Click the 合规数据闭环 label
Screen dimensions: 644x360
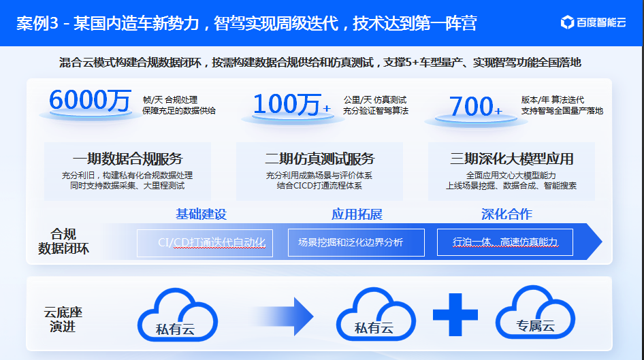tap(63, 242)
